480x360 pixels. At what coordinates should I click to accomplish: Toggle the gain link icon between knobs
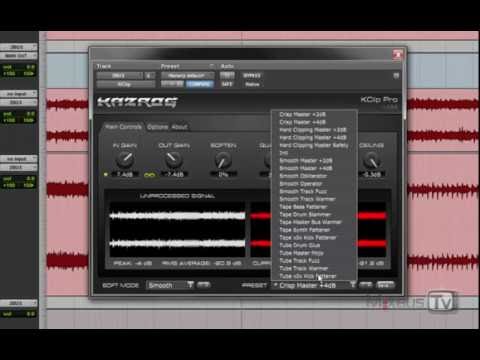click(149, 175)
